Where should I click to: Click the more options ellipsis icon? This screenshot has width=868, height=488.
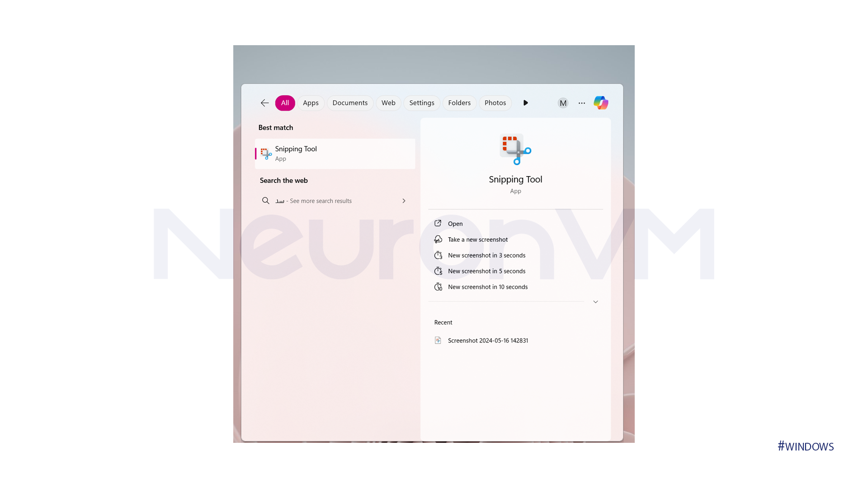pyautogui.click(x=581, y=103)
